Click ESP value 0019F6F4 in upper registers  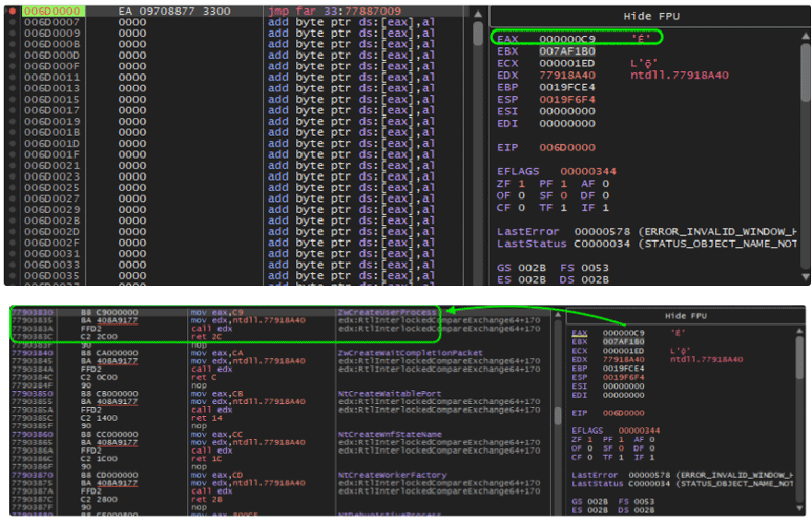(x=567, y=100)
